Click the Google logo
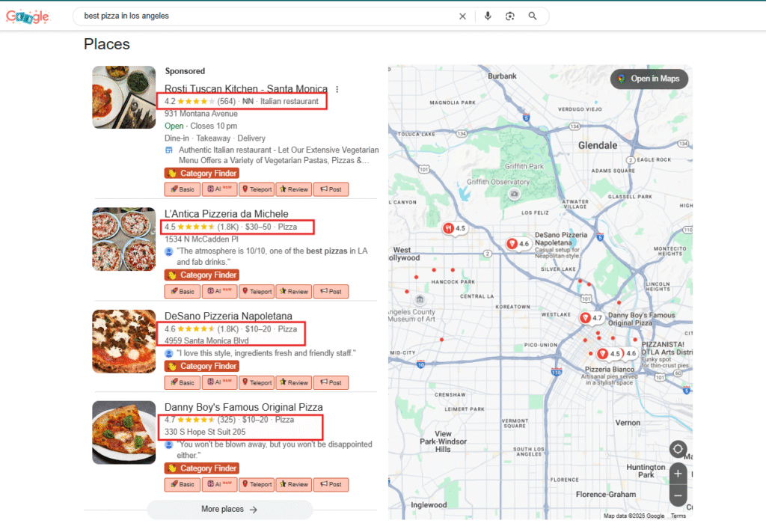 28,16
